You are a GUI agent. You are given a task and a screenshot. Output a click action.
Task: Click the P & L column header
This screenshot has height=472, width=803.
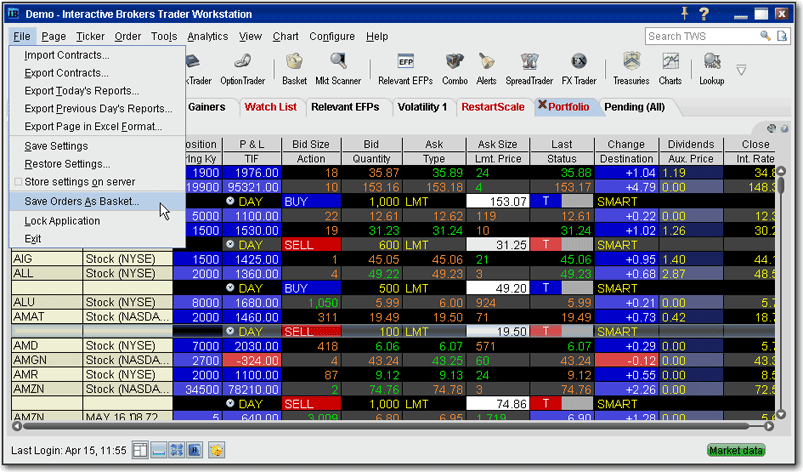click(x=252, y=144)
